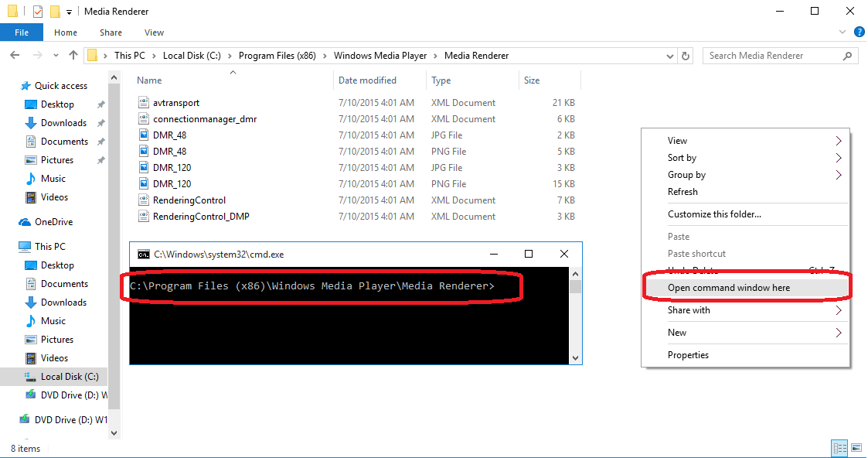The image size is (868, 458).
Task: Open the cmd.exe window system icon
Action: [143, 255]
